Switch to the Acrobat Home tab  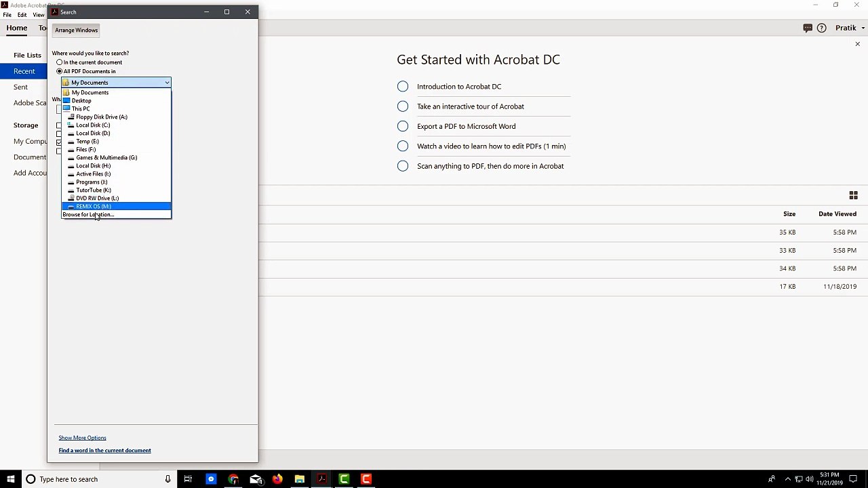pyautogui.click(x=17, y=28)
